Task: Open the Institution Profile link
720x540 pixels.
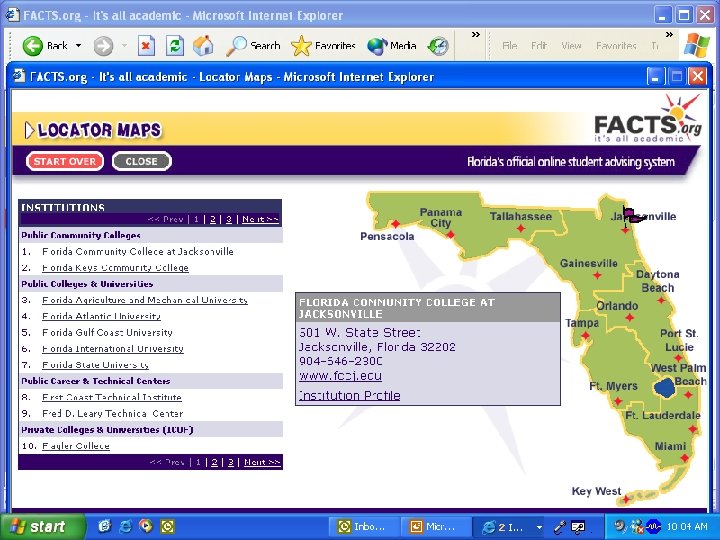Action: click(x=349, y=395)
